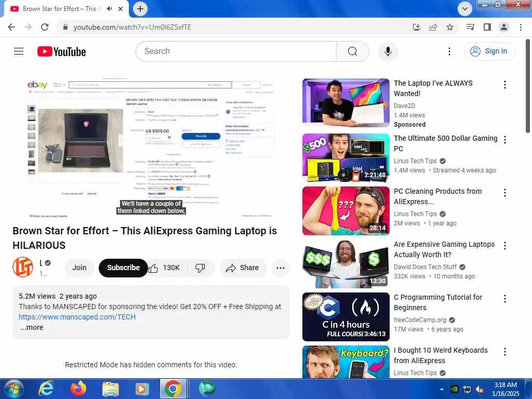Launch Firefox from taskbar
This screenshot has height=399, width=532.
(78, 389)
